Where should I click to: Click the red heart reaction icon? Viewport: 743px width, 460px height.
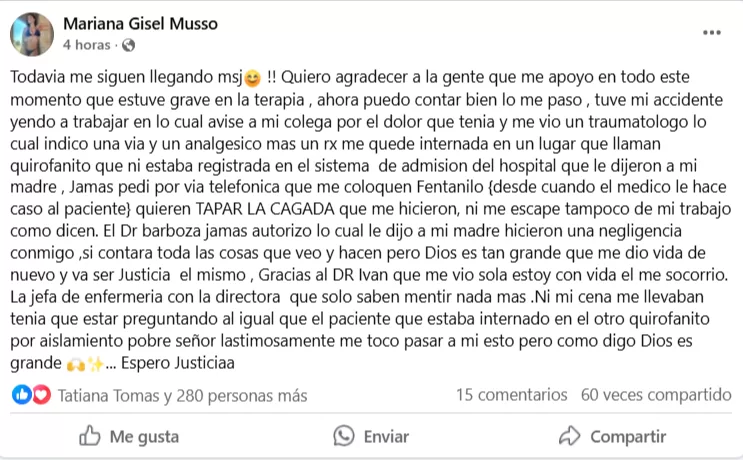pyautogui.click(x=41, y=395)
